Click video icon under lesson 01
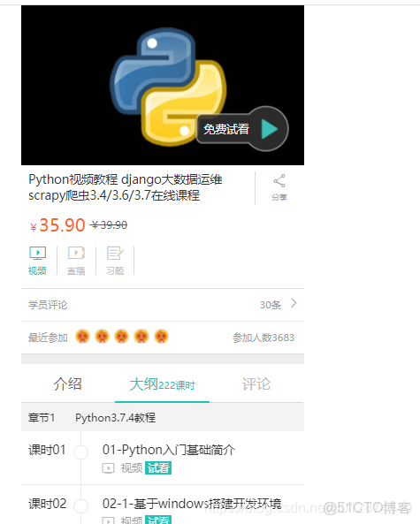This screenshot has width=420, height=524. tap(109, 468)
